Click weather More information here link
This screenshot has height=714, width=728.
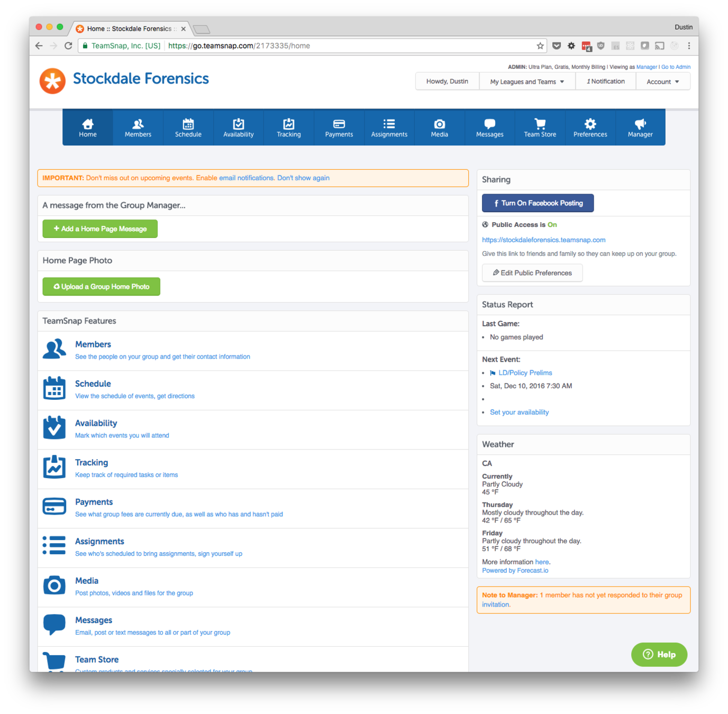tap(542, 562)
